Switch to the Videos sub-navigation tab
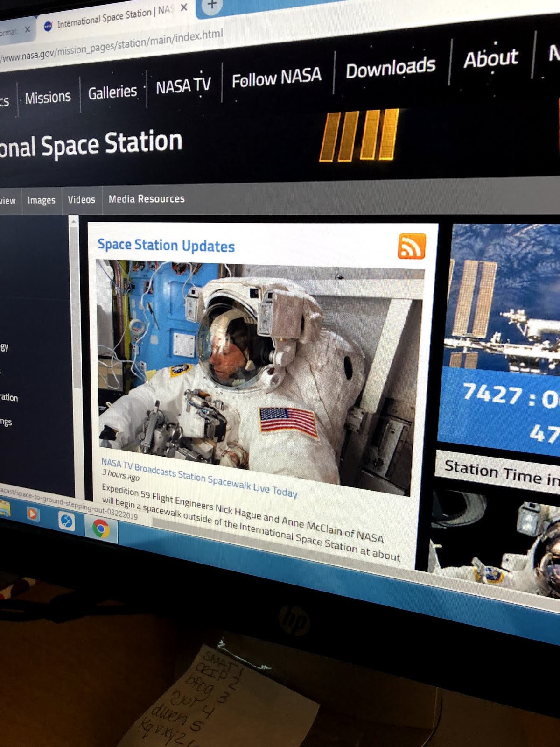560x747 pixels. click(x=81, y=199)
